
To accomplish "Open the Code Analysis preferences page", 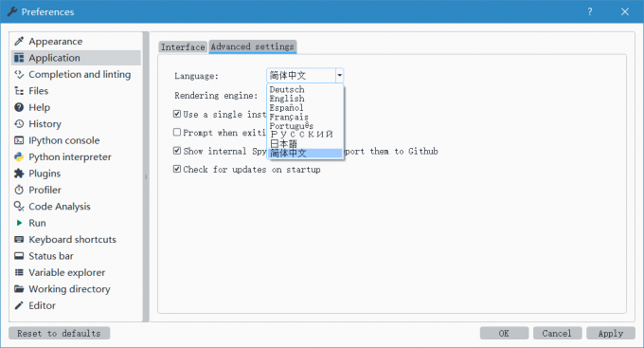I will 76,206.
